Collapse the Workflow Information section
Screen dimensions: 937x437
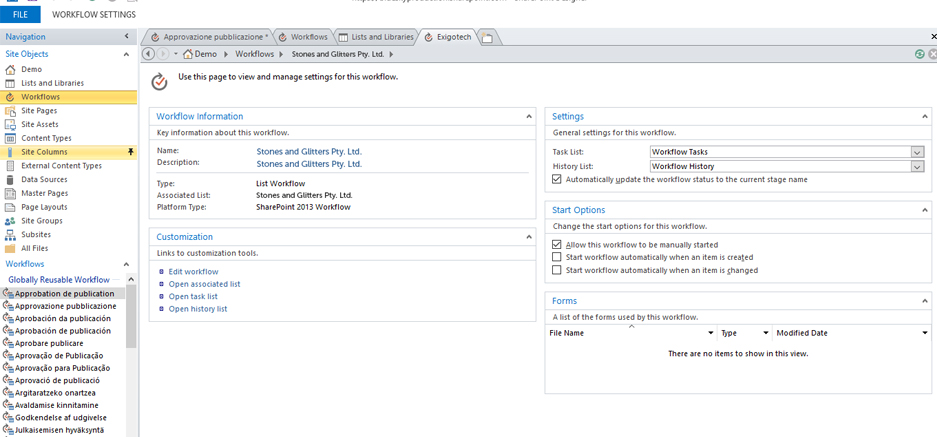528,117
